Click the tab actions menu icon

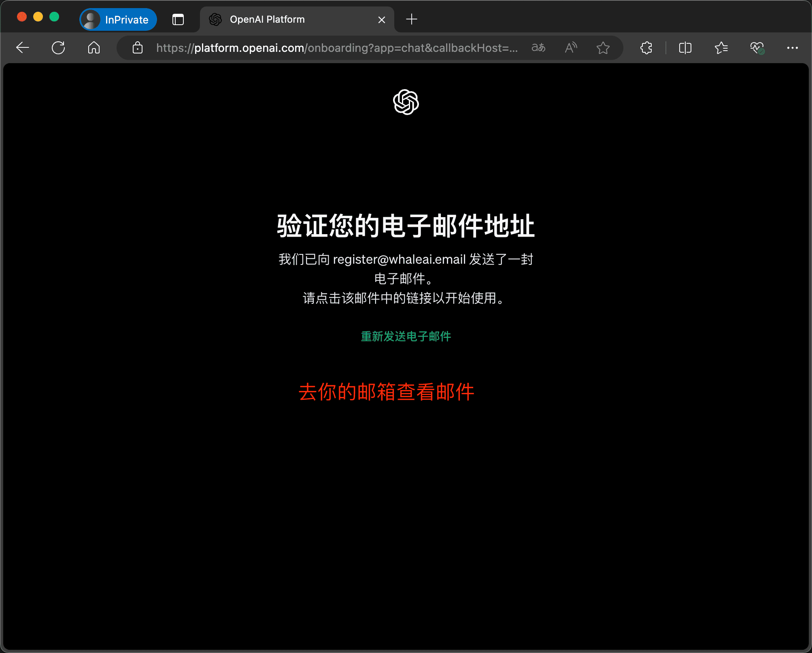(178, 19)
